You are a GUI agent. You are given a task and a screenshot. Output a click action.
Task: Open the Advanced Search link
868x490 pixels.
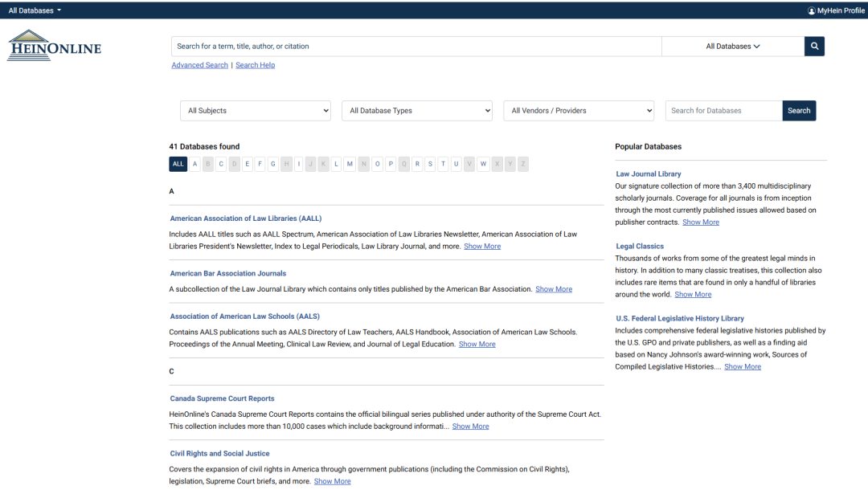pyautogui.click(x=200, y=65)
